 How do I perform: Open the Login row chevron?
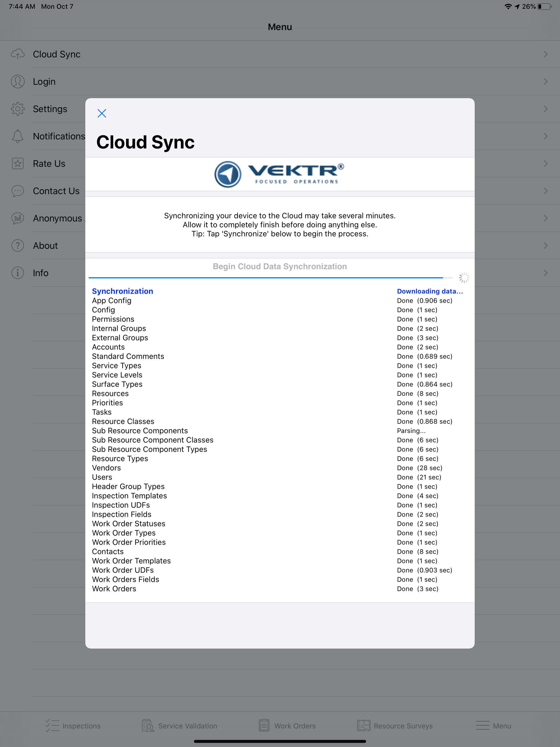pyautogui.click(x=546, y=81)
